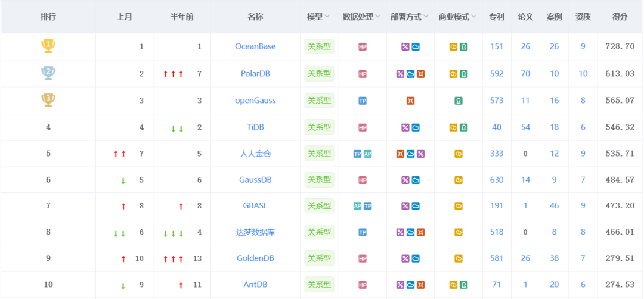Viewport: 644px width, 299px height.
Task: Open the AntDB database link
Action: pos(255,284)
